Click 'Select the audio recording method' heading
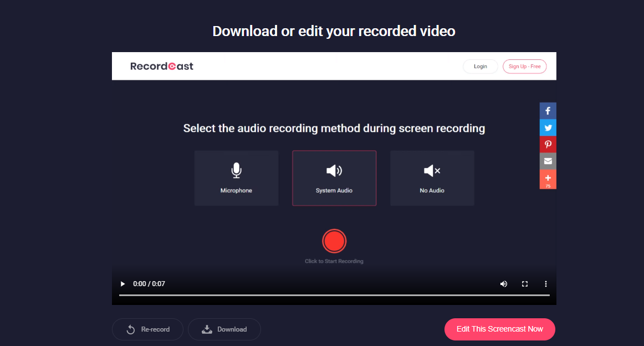644x346 pixels. click(x=334, y=128)
